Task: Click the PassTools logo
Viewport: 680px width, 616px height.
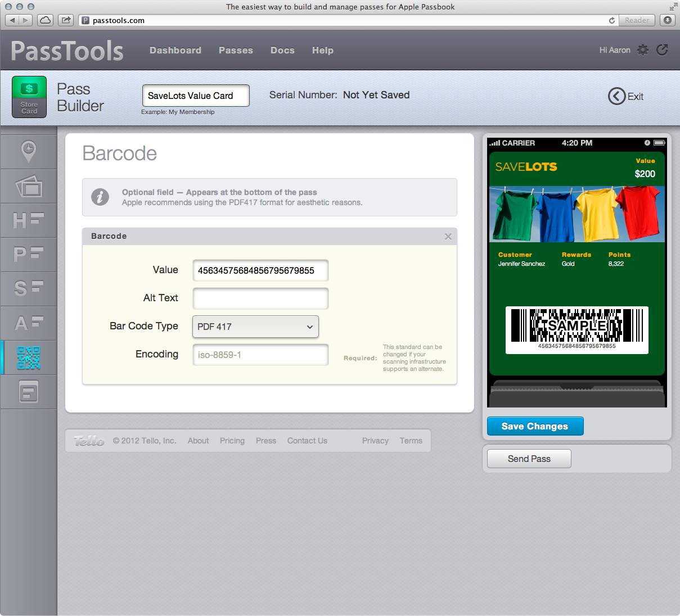Action: (x=67, y=51)
